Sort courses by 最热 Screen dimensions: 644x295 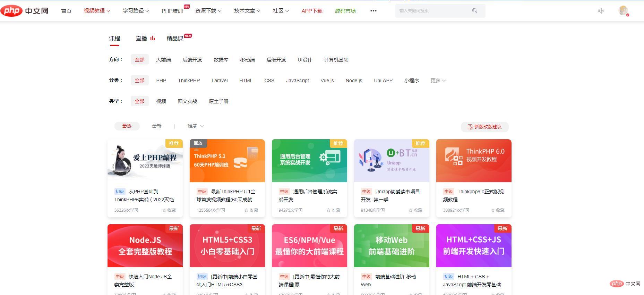[127, 126]
